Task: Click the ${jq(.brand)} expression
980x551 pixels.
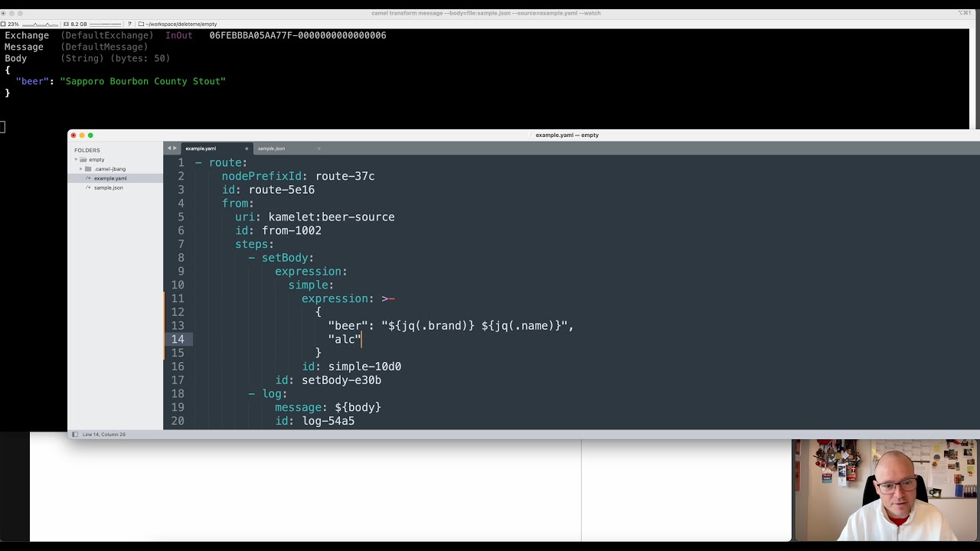Action: tap(432, 326)
